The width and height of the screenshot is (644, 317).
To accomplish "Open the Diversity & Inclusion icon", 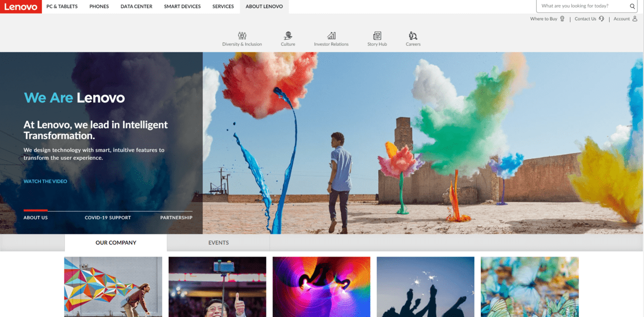I will point(242,36).
